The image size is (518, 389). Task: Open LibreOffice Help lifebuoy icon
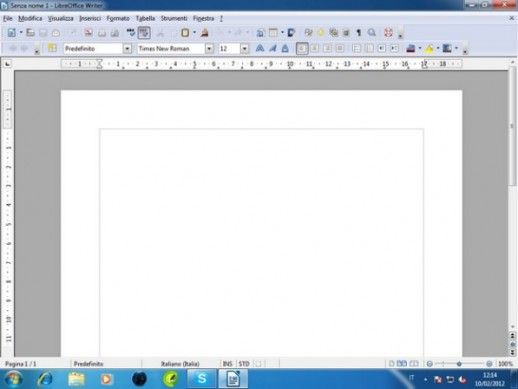tap(388, 33)
